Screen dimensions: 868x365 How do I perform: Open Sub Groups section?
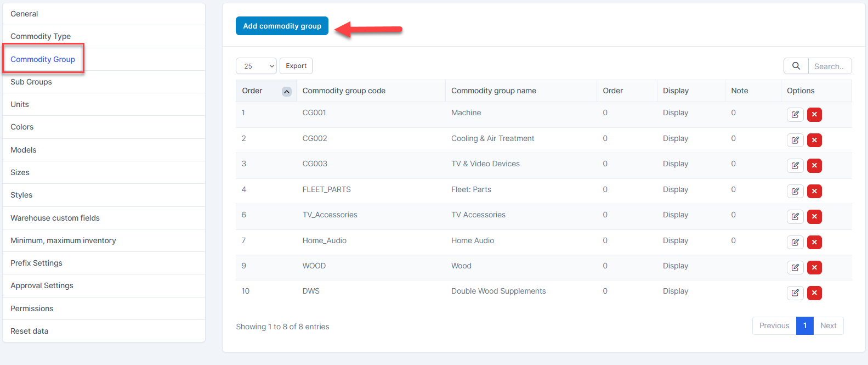coord(104,82)
